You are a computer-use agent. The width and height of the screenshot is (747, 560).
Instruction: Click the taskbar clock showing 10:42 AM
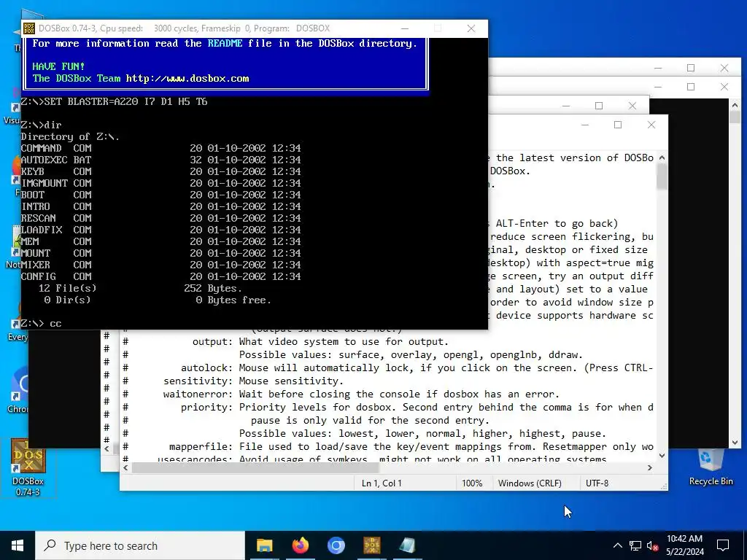coord(684,545)
